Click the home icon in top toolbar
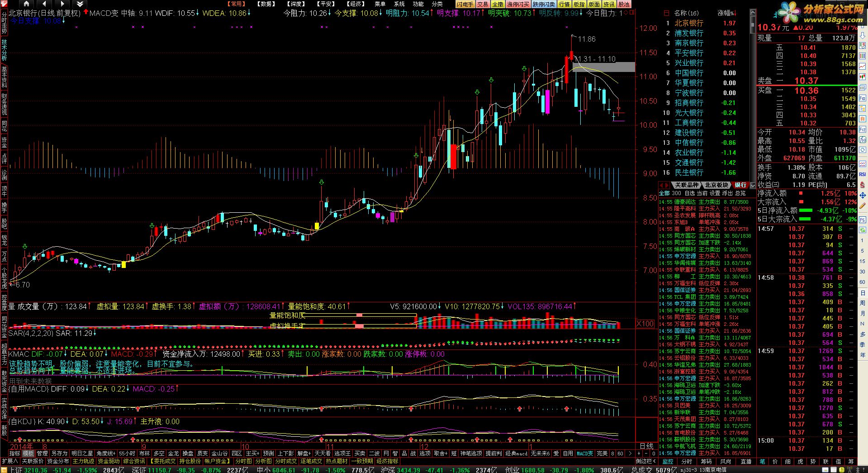 pos(26,4)
